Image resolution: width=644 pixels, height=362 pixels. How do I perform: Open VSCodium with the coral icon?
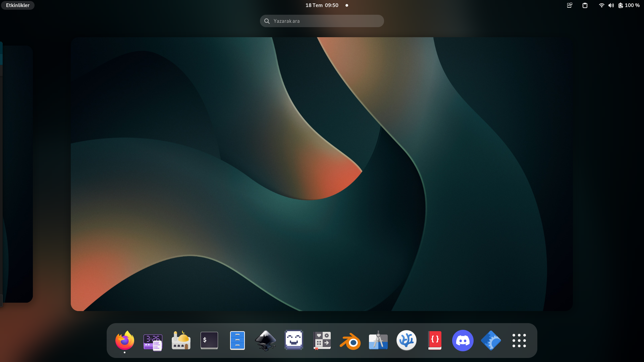407,341
